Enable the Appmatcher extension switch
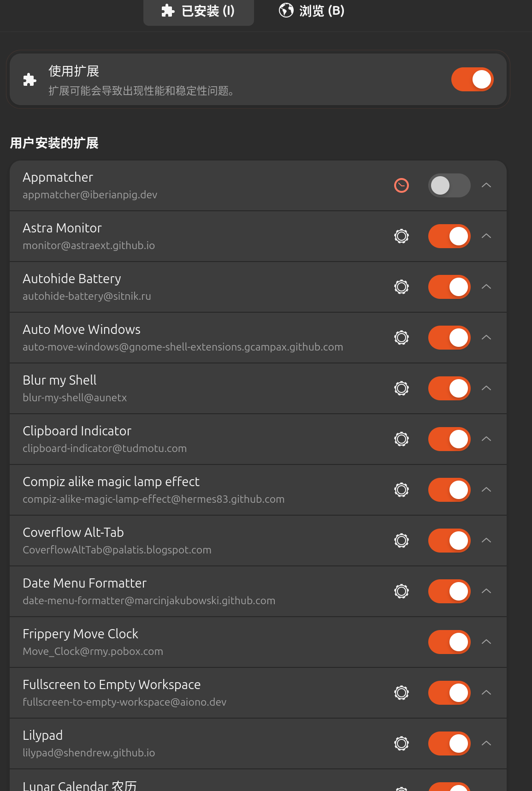Image resolution: width=532 pixels, height=791 pixels. coord(449,185)
